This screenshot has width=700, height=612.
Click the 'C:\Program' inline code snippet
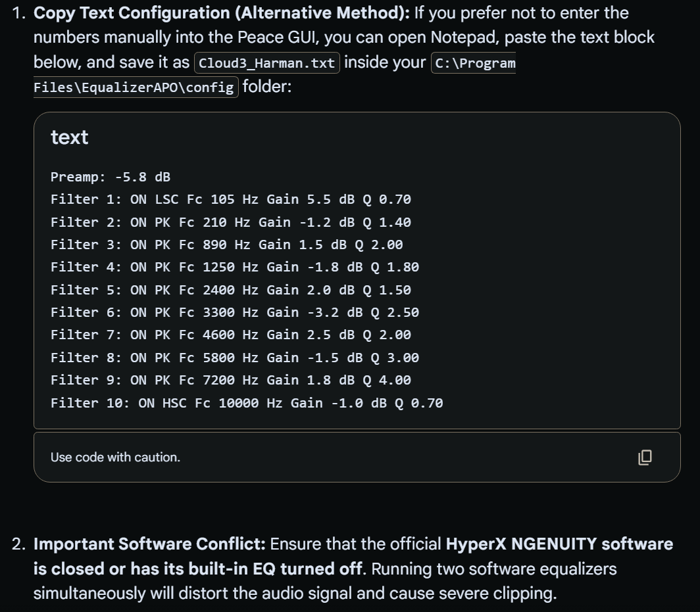click(474, 63)
